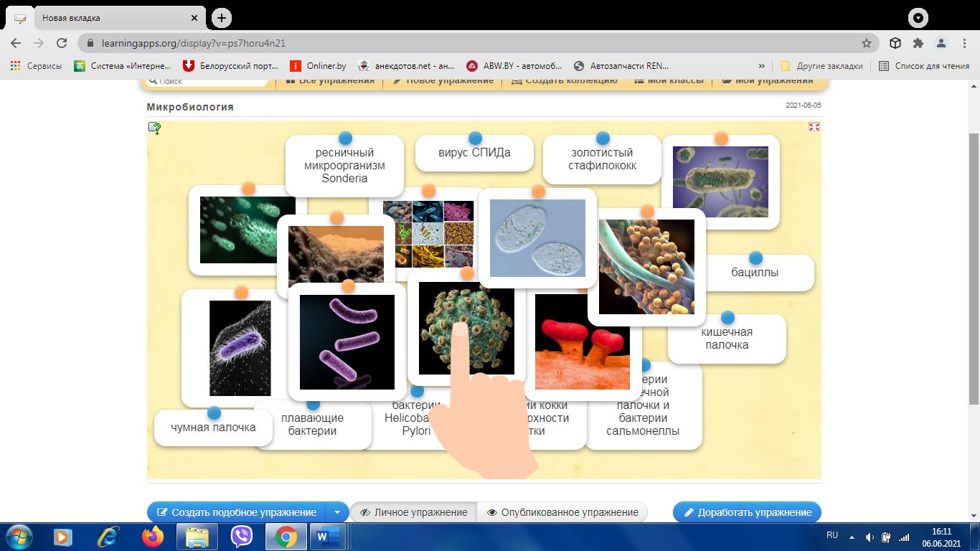Open Internet Explorer from taskbar
Viewport: 980px width, 551px height.
coord(108,537)
